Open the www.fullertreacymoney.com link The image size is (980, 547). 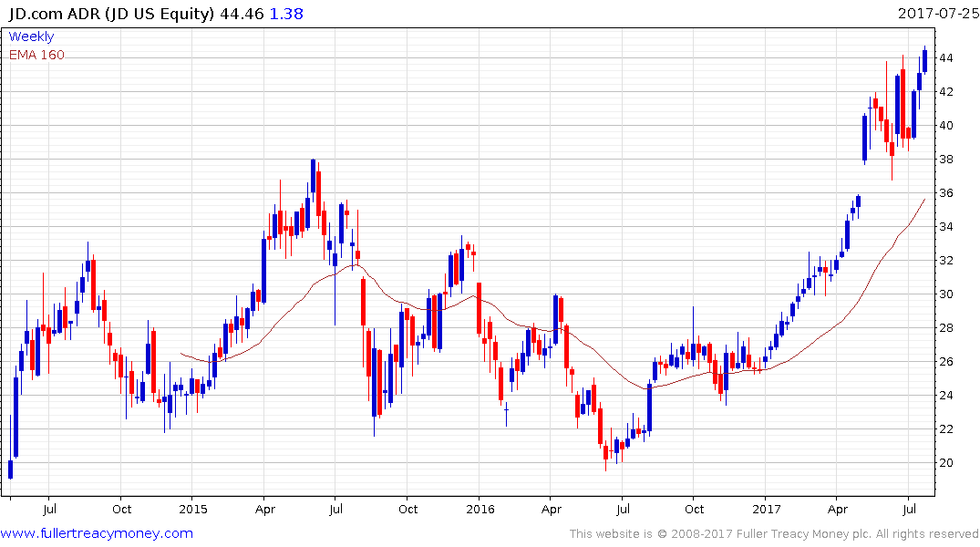[97, 533]
